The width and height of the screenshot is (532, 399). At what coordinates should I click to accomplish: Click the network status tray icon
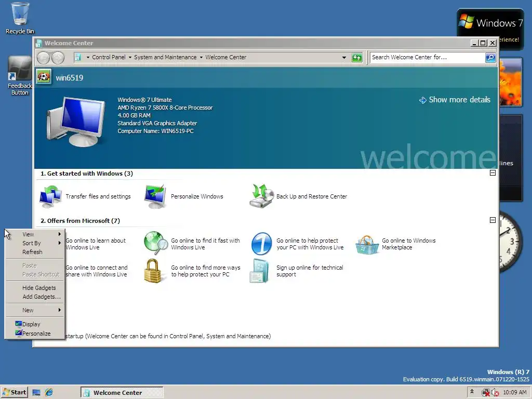pos(486,393)
